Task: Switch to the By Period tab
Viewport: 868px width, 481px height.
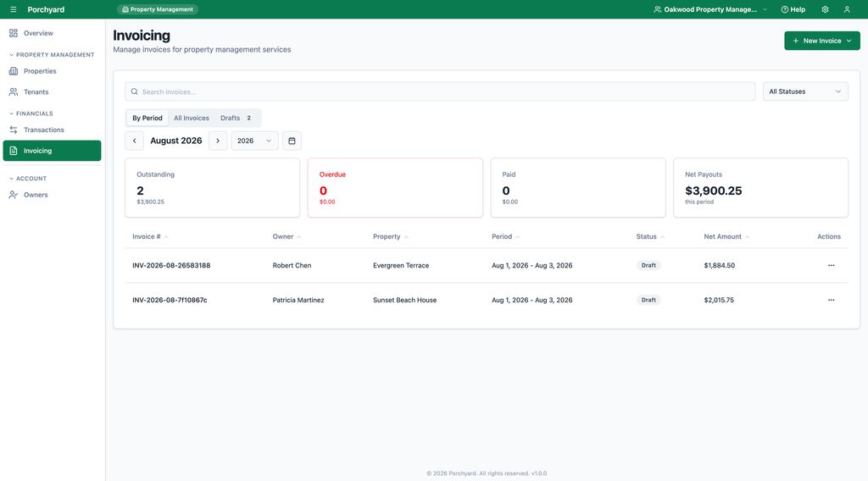Action: coord(147,118)
